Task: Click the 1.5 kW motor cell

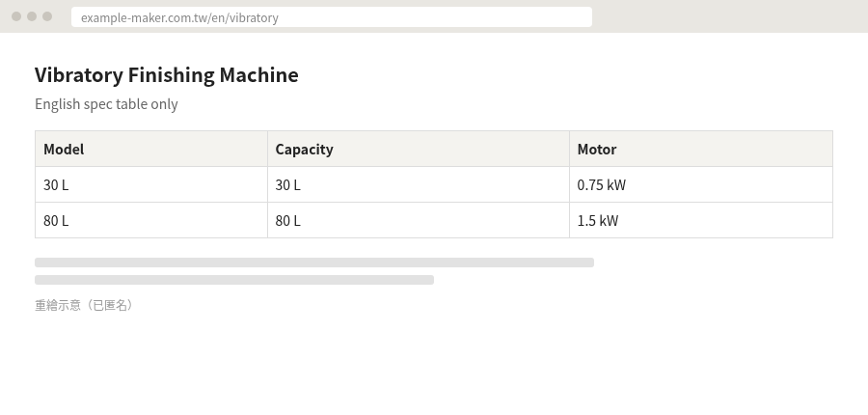Action: click(x=701, y=220)
